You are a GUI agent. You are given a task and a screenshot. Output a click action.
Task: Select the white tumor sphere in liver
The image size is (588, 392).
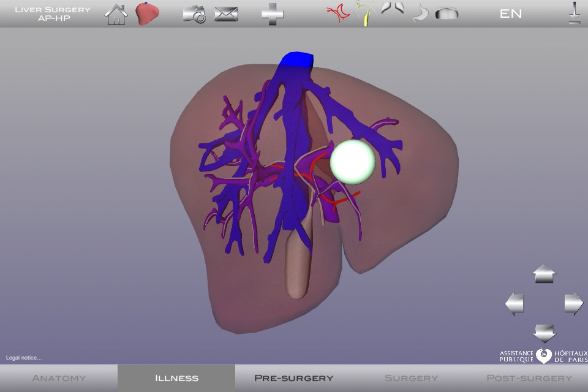353,162
